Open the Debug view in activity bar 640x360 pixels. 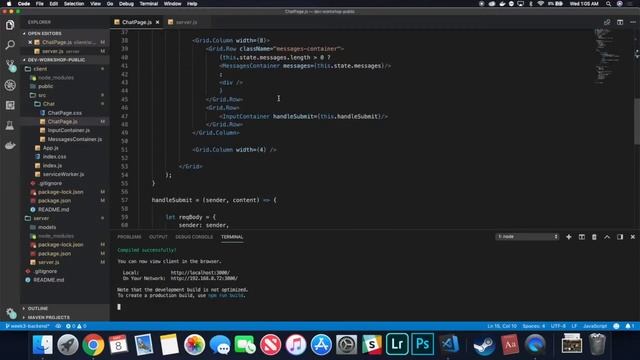pyautogui.click(x=10, y=85)
